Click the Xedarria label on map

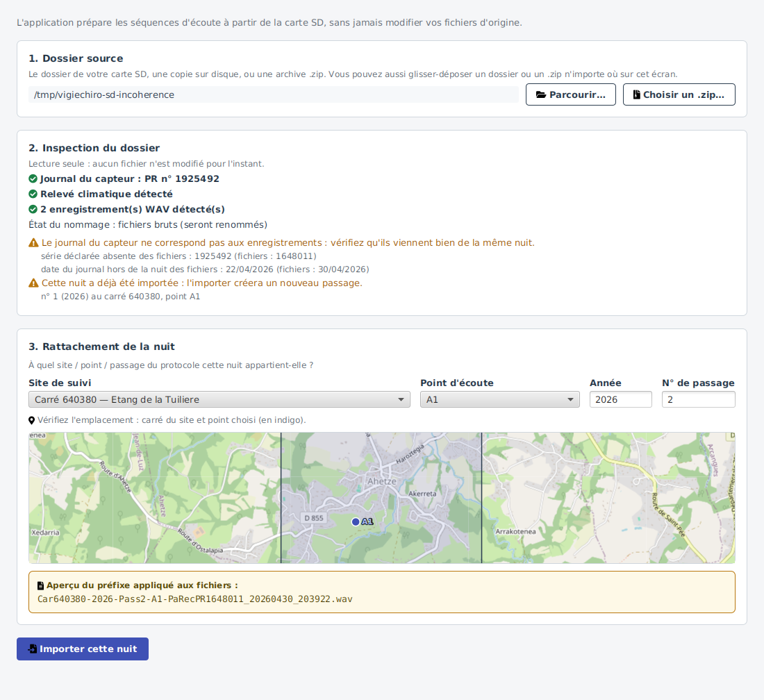pyautogui.click(x=45, y=533)
